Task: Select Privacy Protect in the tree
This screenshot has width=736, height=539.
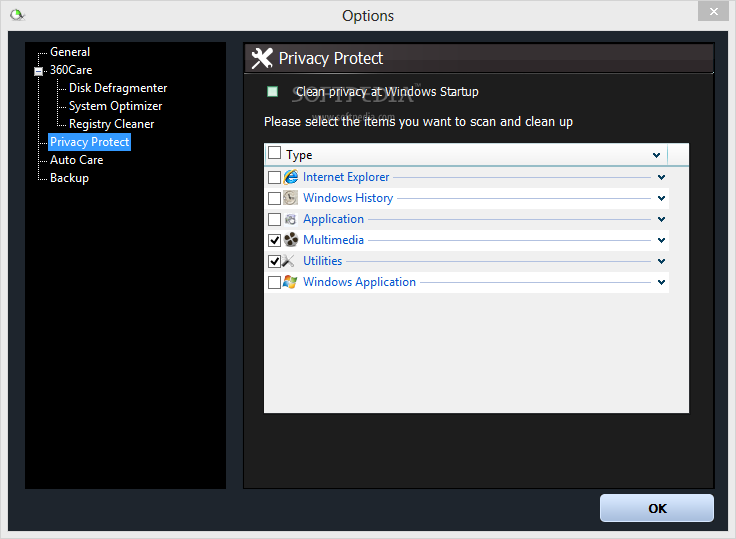Action: pyautogui.click(x=89, y=142)
